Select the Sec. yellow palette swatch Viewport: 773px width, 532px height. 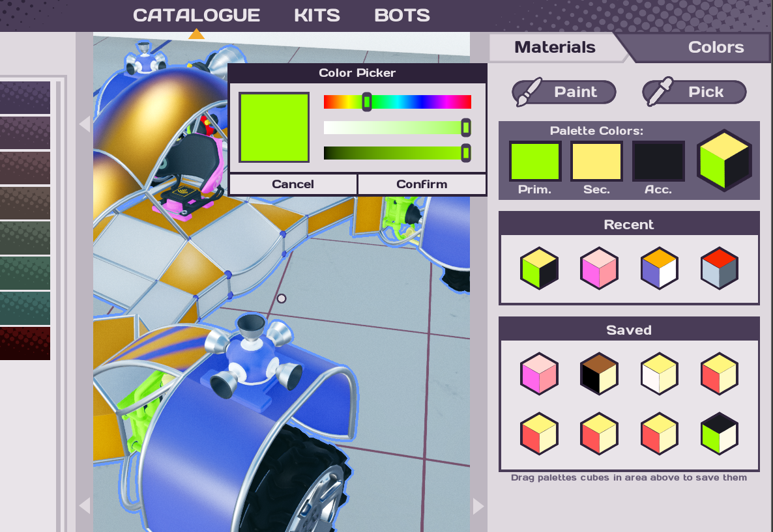coord(596,161)
